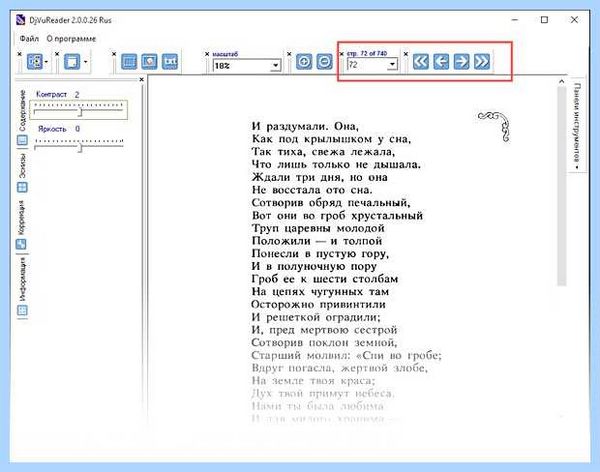Select the txt text mode icon
Viewport: 600px width, 472px height.
click(170, 61)
